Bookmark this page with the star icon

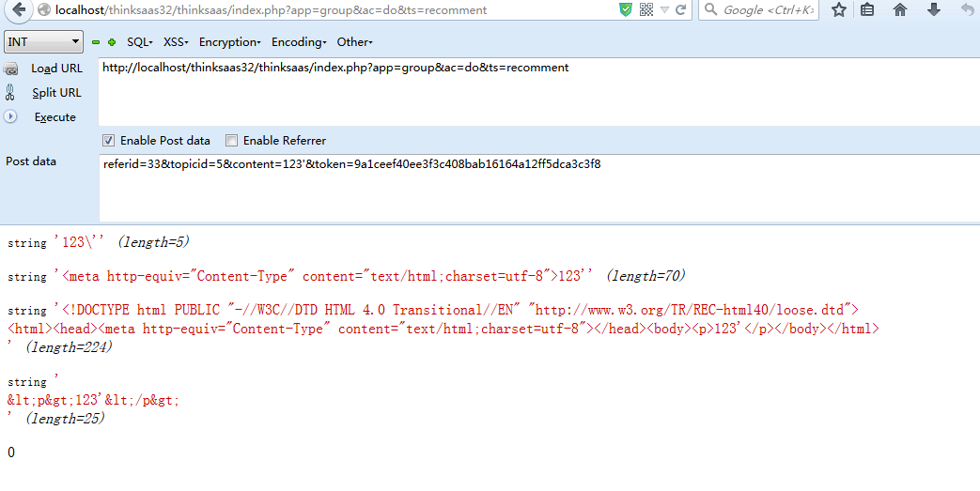tap(839, 9)
